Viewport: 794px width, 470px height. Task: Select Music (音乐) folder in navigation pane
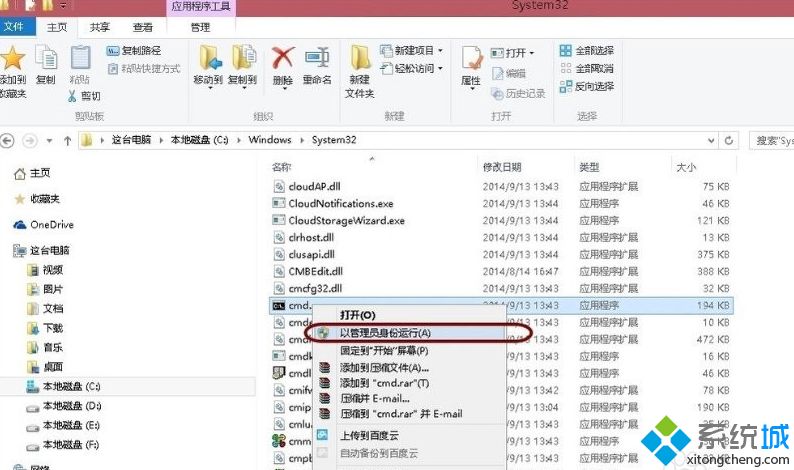click(46, 347)
